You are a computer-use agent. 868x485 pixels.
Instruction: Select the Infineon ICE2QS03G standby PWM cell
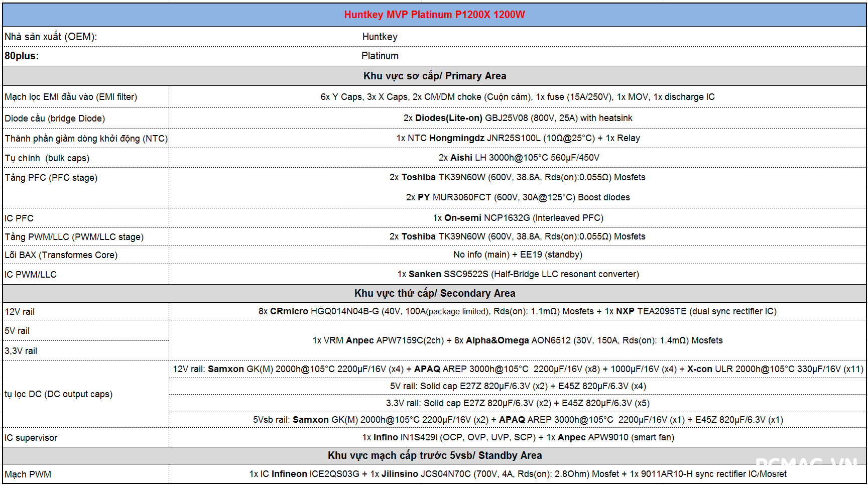[518, 474]
